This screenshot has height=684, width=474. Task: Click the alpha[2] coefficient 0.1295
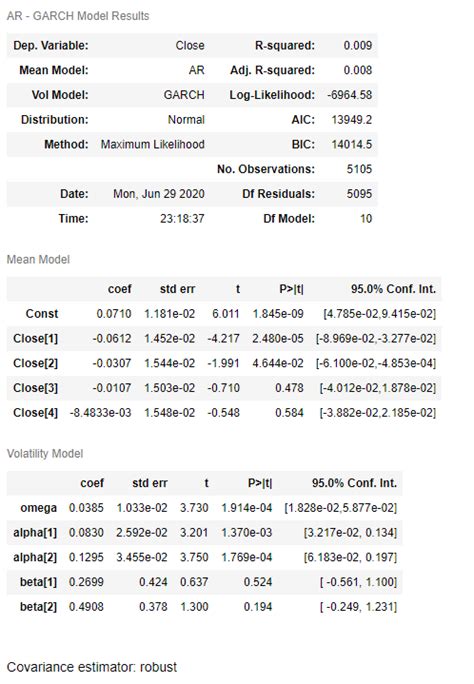[x=86, y=557]
